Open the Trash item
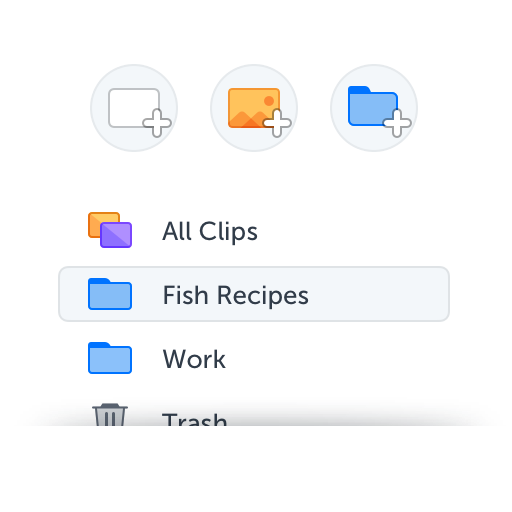Viewport: 512px width, 512px height. tap(194, 419)
